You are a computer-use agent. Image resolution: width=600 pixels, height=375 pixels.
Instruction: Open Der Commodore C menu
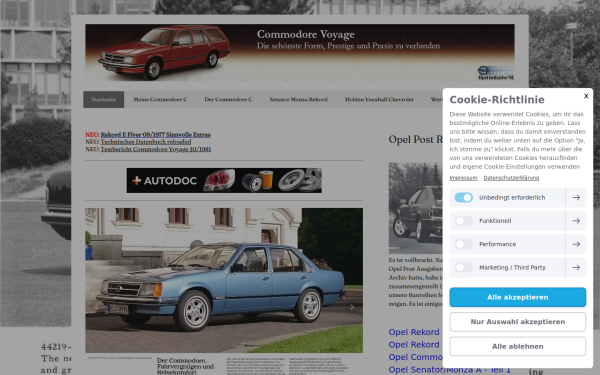[x=228, y=99]
